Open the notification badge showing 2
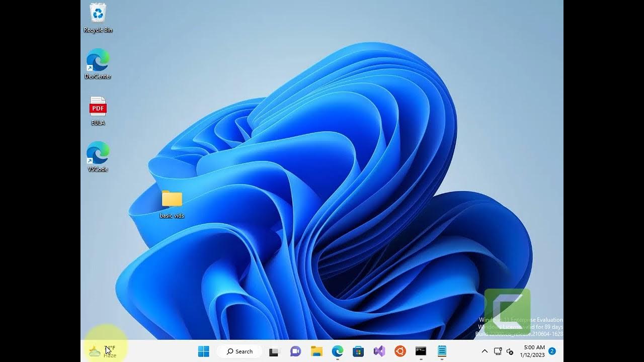 (x=552, y=351)
